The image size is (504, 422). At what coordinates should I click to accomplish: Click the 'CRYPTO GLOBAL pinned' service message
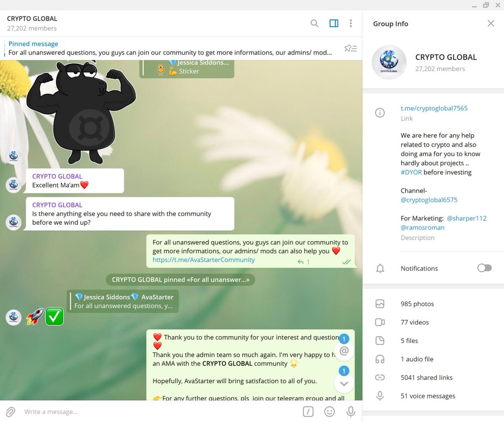click(x=181, y=280)
